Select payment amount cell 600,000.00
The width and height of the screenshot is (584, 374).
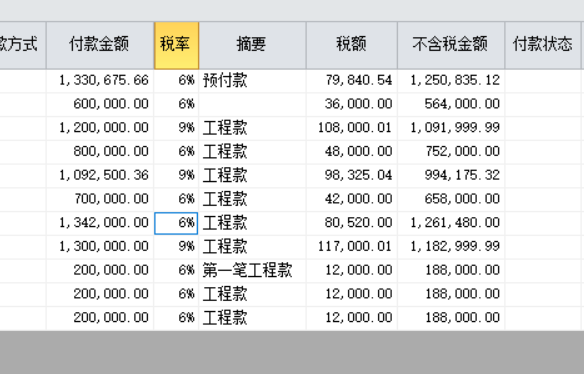coord(100,104)
